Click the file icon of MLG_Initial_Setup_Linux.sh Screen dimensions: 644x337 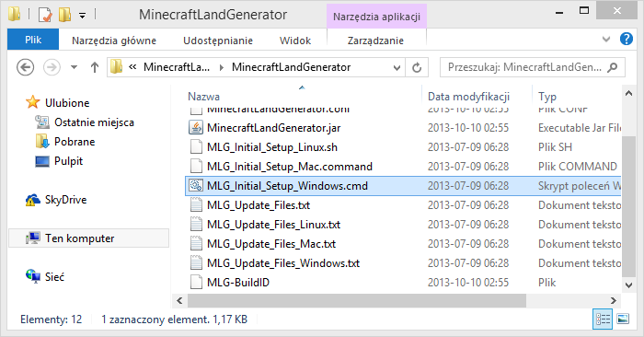coord(196,147)
